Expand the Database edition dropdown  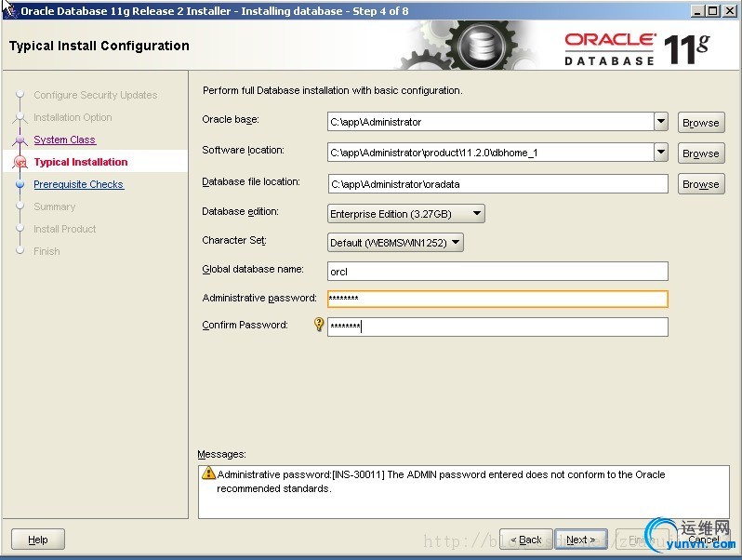[406, 214]
